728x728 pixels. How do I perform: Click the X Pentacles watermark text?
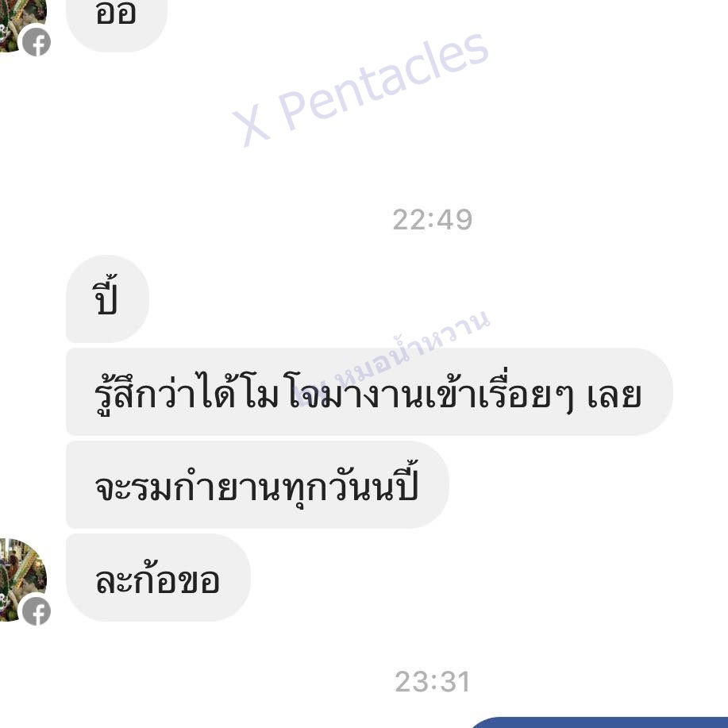[360, 89]
